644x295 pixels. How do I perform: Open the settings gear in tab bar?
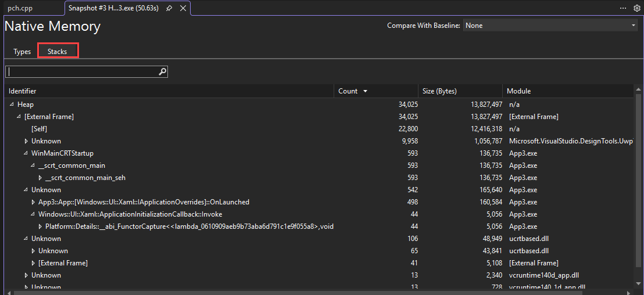click(x=636, y=8)
